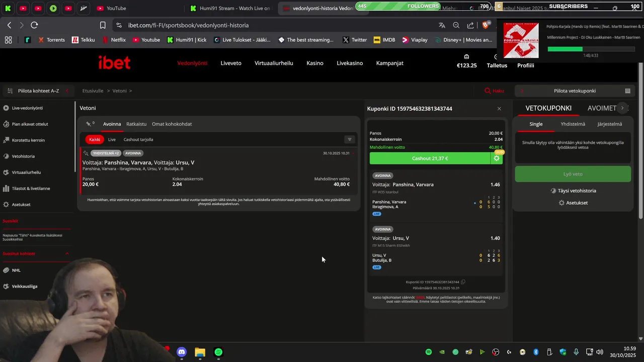Hide bet slip with Piilota vetokuponki
The height and width of the screenshot is (362, 644).
pyautogui.click(x=575, y=91)
